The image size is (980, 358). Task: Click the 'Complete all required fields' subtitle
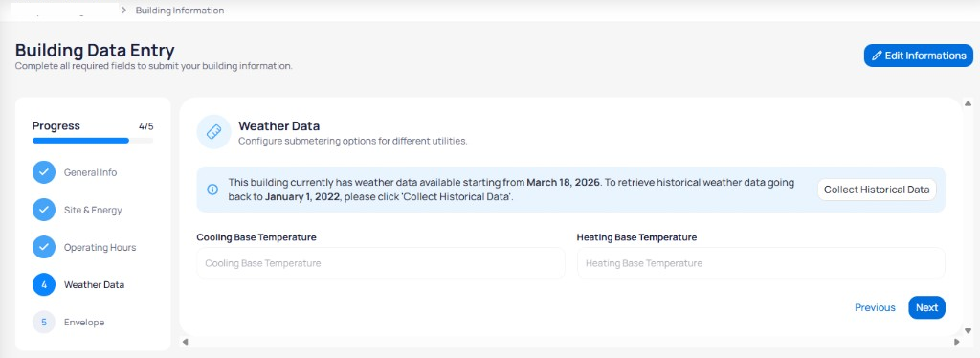point(154,66)
